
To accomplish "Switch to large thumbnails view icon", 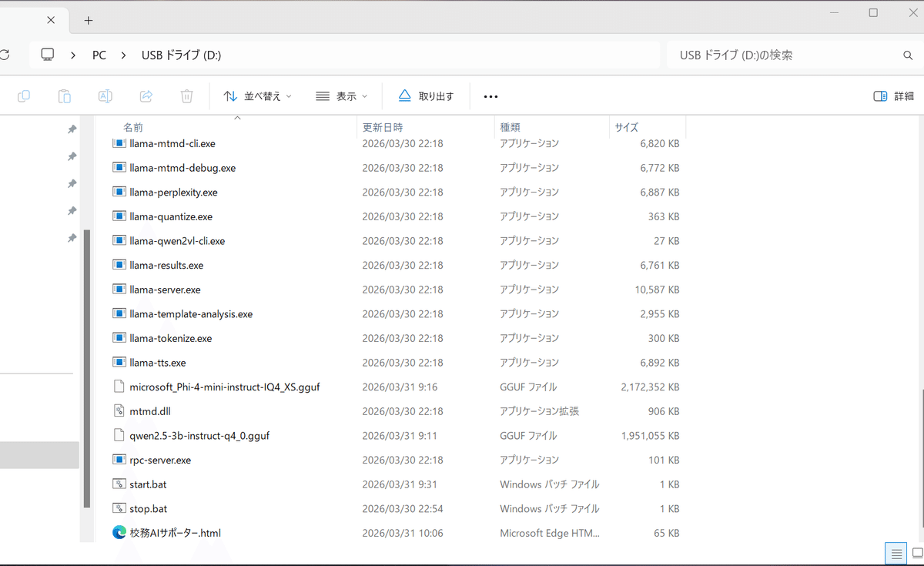I will pos(917,554).
